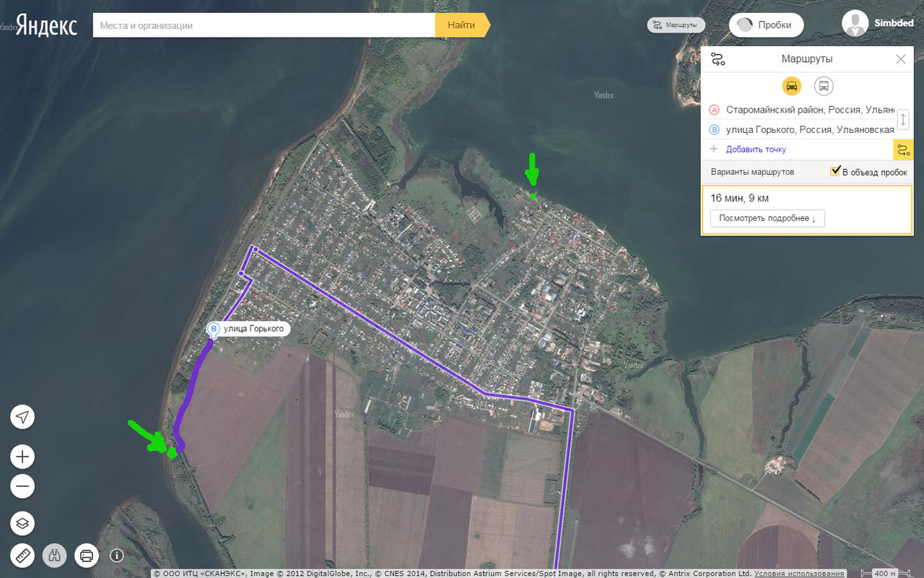The image size is (924, 578).
Task: Close the Маршруты routes panel
Action: tap(900, 59)
